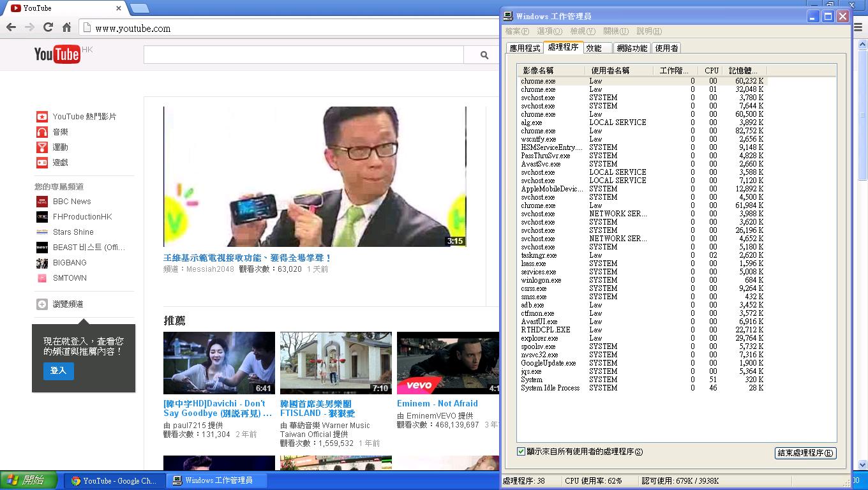Click the blue 登入 button
The height and width of the screenshot is (490, 868).
(x=58, y=371)
